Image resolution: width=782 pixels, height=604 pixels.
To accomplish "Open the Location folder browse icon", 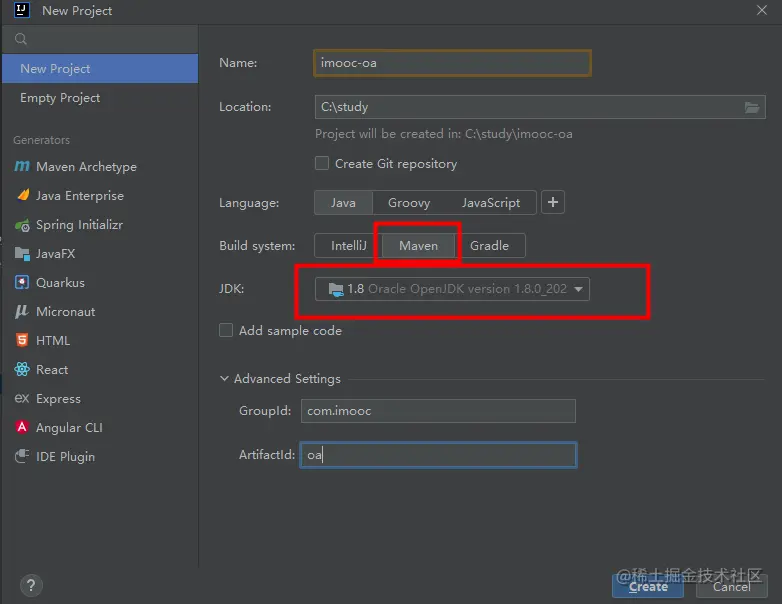I will [x=752, y=107].
